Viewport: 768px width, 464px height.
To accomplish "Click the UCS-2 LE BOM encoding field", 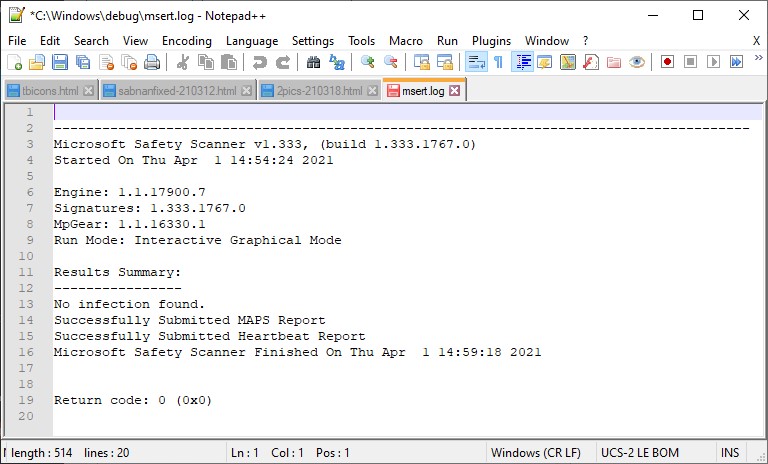I will tap(640, 453).
